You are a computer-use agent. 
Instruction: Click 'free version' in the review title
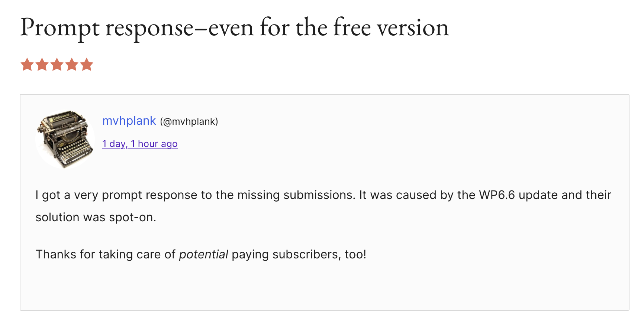coord(390,28)
